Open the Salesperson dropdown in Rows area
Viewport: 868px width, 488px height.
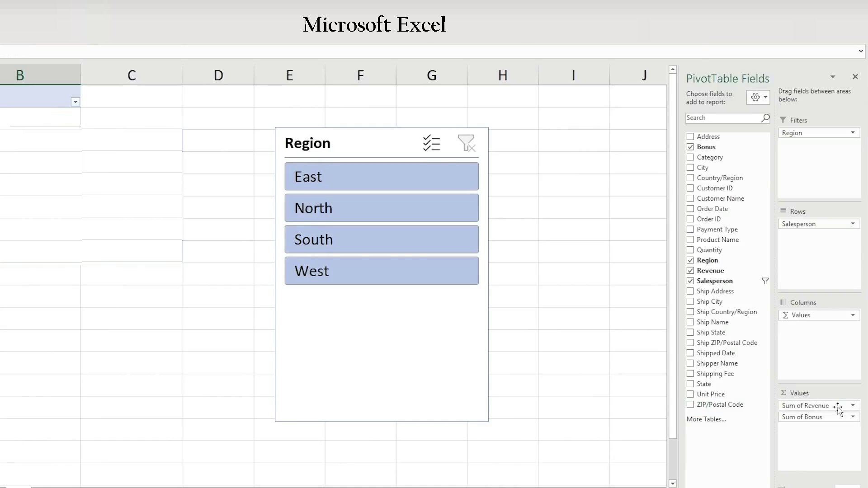[x=853, y=224]
